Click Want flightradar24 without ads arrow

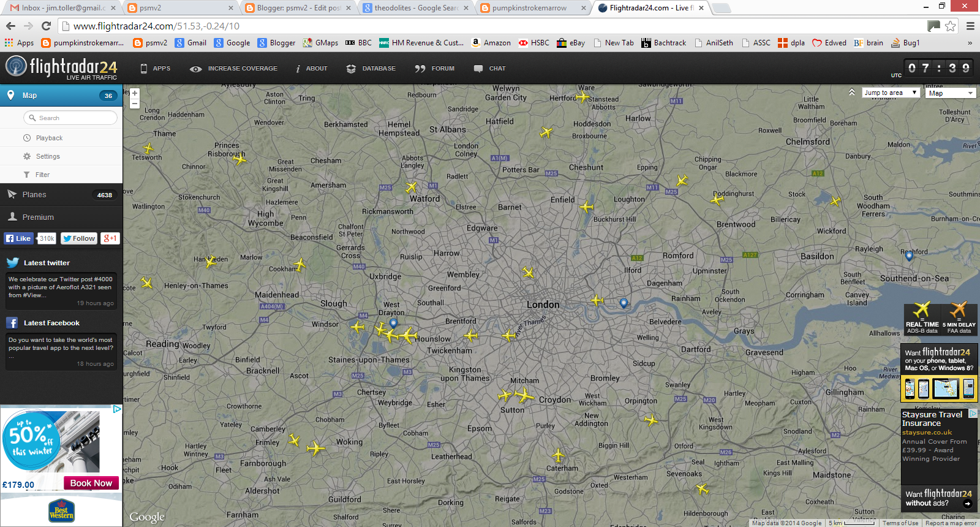tap(968, 504)
